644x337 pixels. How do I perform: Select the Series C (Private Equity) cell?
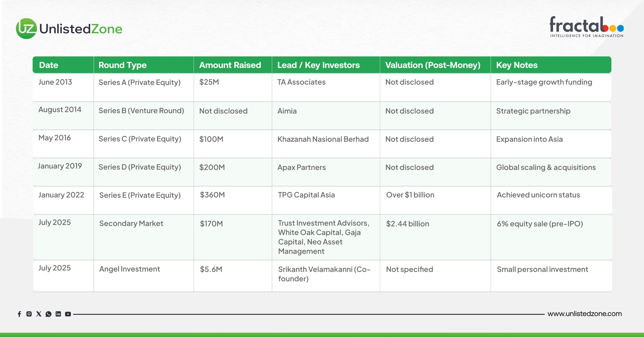pyautogui.click(x=140, y=139)
